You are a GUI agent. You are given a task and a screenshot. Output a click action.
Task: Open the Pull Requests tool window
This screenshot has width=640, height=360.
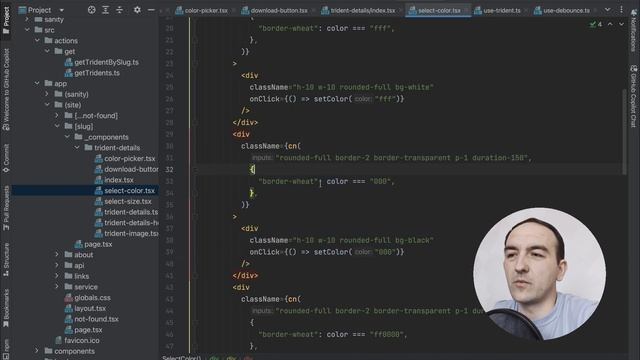6,208
